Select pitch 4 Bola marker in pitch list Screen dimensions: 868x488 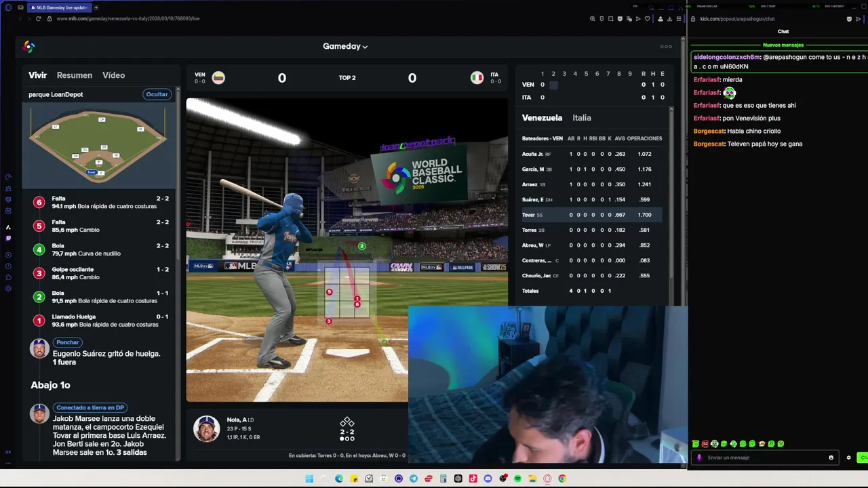click(x=39, y=249)
